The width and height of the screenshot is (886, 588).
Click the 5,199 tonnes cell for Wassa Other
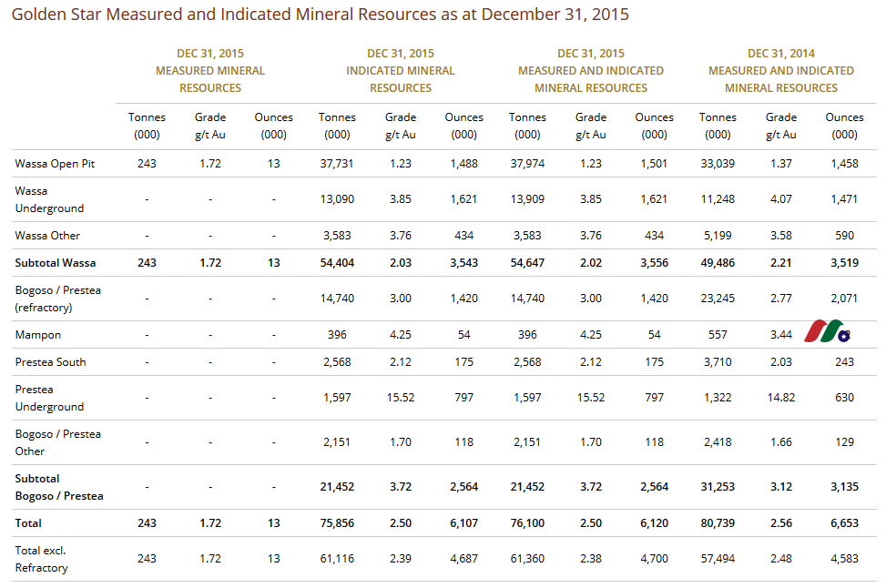pyautogui.click(x=718, y=236)
